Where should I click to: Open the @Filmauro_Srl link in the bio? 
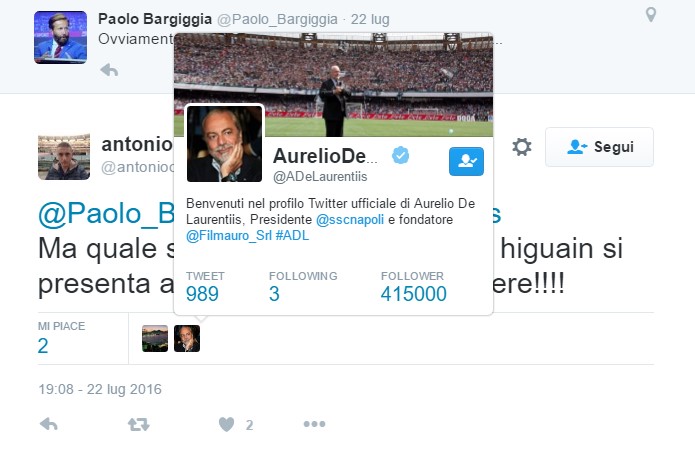pos(229,235)
